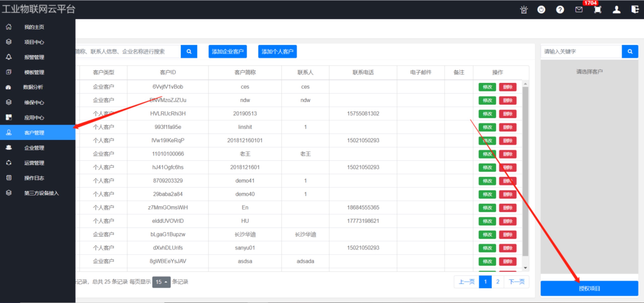Image resolution: width=644 pixels, height=303 pixels.
Task: Click the logout icon at top right
Action: point(635,10)
